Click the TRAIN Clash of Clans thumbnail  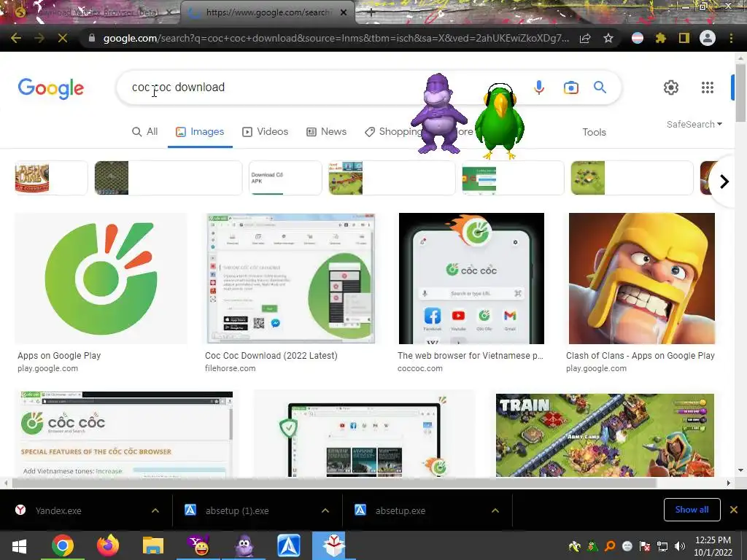point(605,435)
